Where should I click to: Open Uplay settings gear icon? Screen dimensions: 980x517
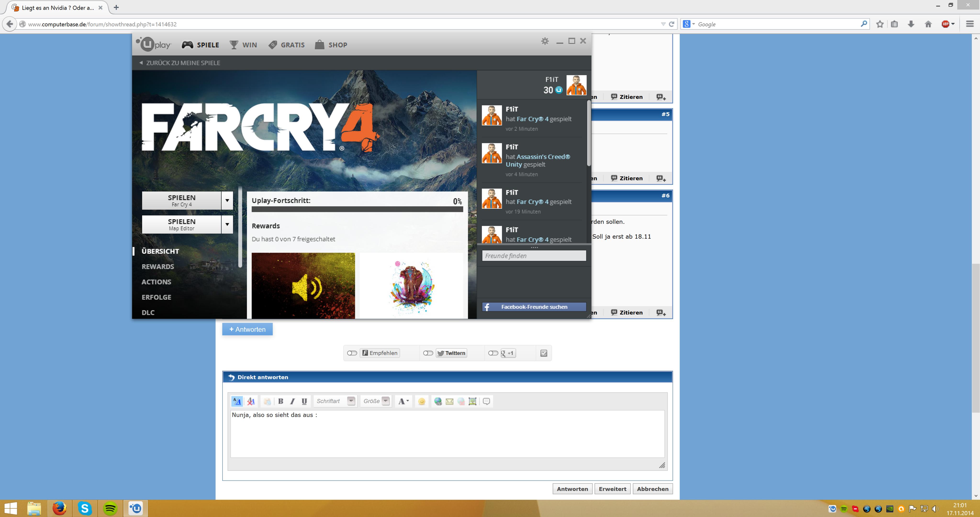[545, 41]
